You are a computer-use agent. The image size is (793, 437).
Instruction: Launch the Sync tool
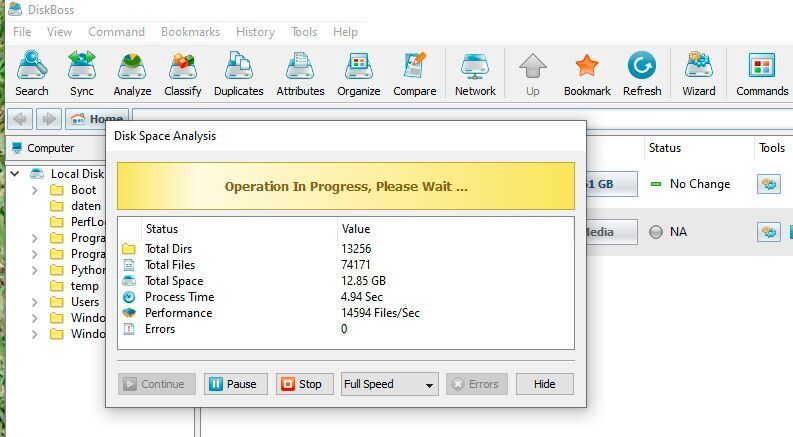coord(82,74)
